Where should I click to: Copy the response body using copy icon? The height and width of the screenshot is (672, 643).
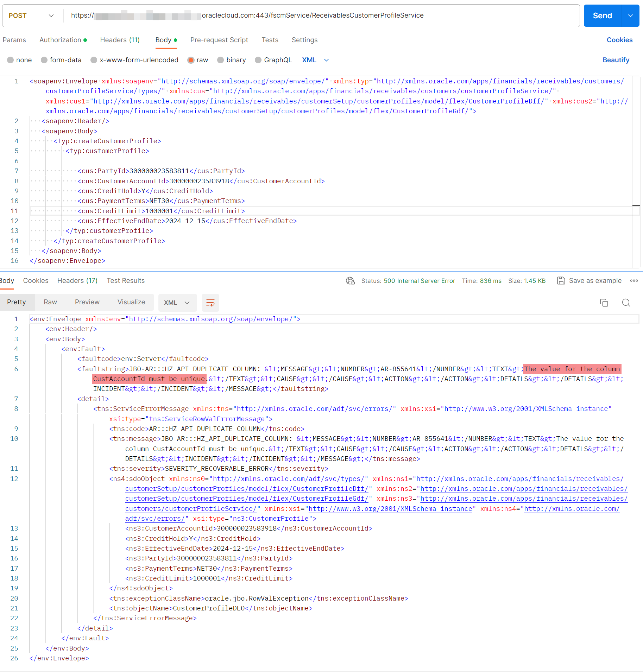pyautogui.click(x=604, y=303)
